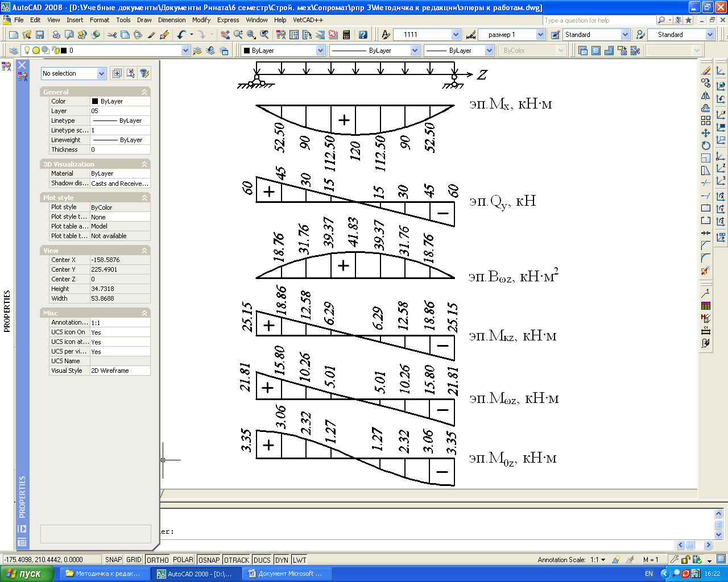728x582 pixels.
Task: Open the Layer Properties Manager icon
Action: click(x=14, y=51)
